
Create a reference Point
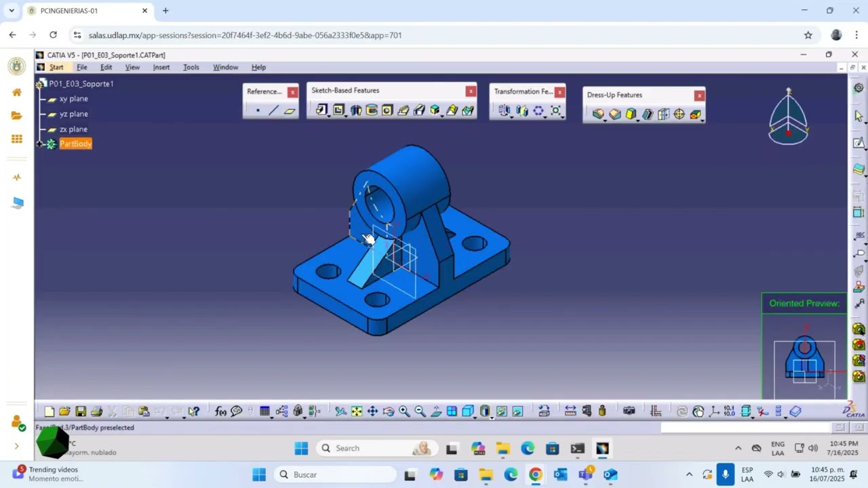click(x=258, y=110)
